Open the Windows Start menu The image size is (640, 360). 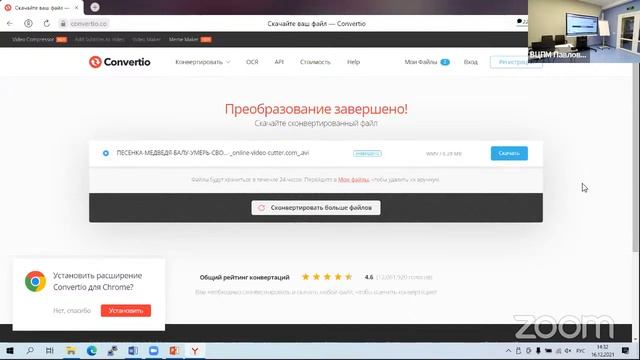pos(10,351)
